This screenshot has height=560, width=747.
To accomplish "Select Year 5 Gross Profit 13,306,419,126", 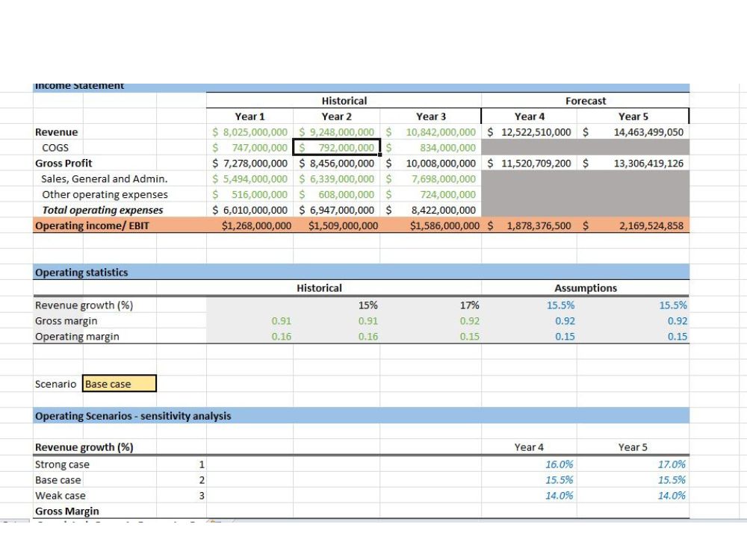I will click(x=633, y=164).
